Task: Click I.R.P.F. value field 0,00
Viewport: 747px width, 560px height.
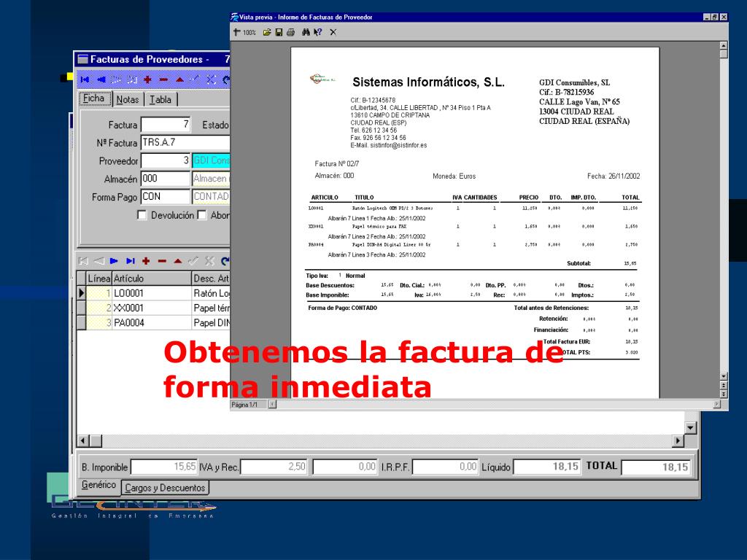Action: coord(445,467)
